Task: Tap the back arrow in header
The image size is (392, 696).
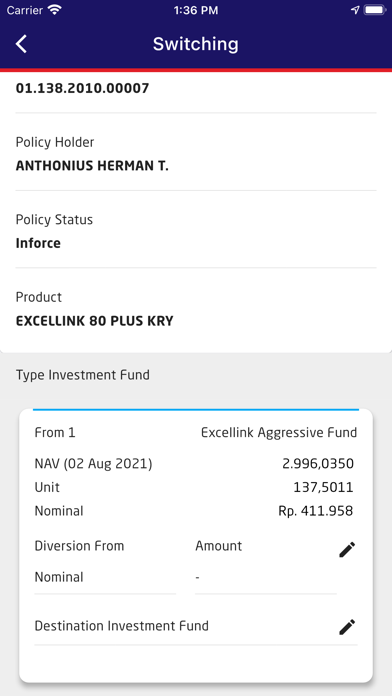Action: [x=21, y=44]
